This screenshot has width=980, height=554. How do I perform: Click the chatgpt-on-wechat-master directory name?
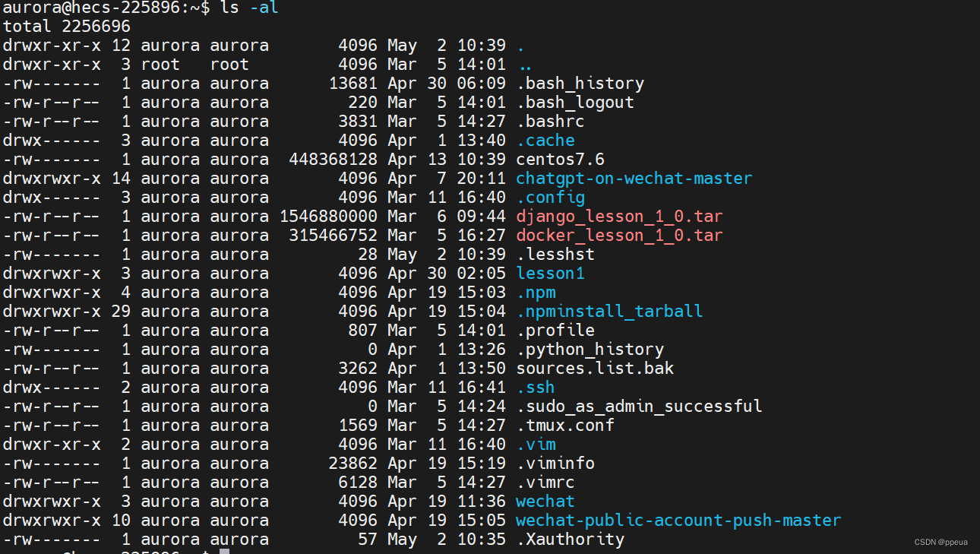coord(634,179)
